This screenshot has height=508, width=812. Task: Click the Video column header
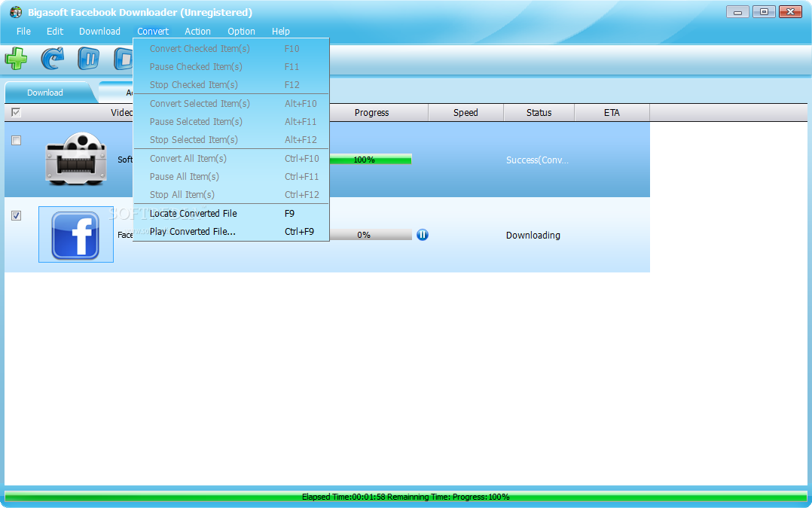click(x=122, y=112)
